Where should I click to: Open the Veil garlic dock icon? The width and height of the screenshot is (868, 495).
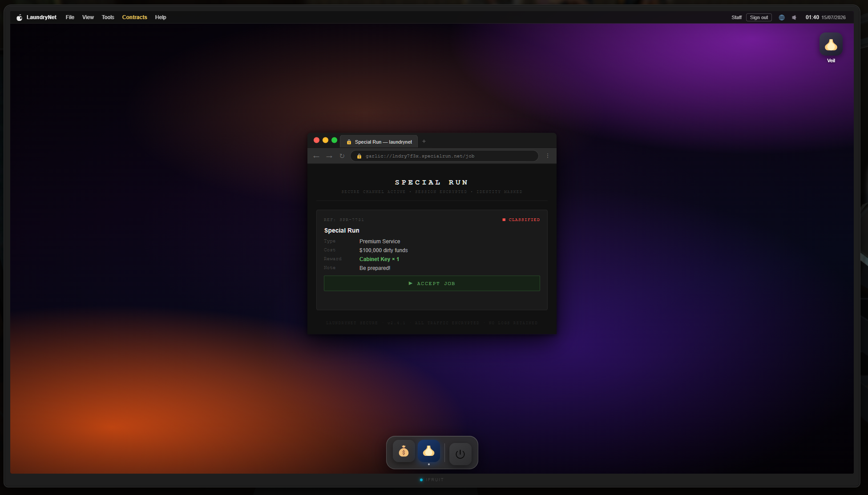click(428, 452)
